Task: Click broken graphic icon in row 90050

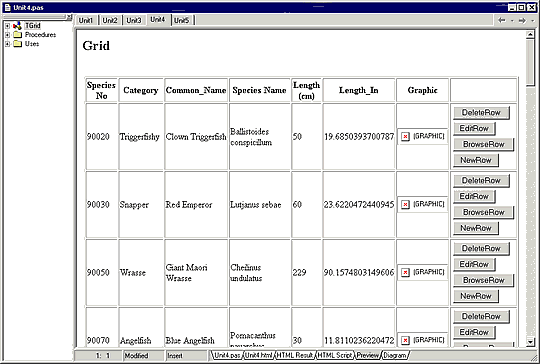Action: coord(405,272)
